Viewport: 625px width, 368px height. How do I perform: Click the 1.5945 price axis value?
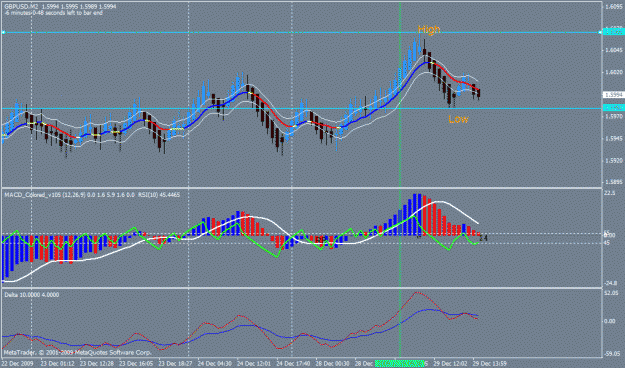(613, 138)
